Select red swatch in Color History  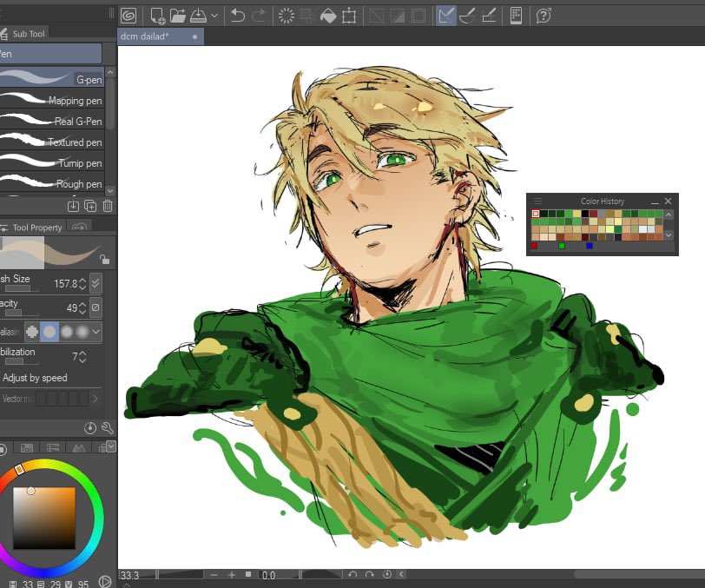click(x=534, y=246)
